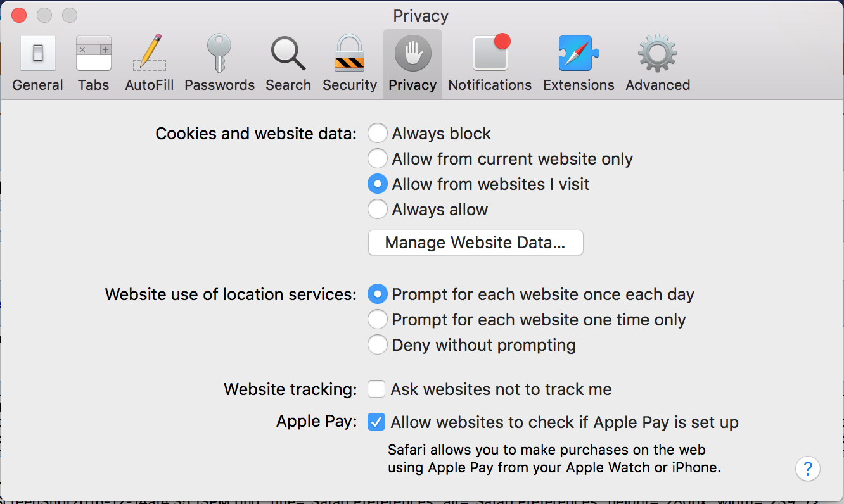Select the Passwords key icon
Viewport: 844px width, 504px height.
219,63
